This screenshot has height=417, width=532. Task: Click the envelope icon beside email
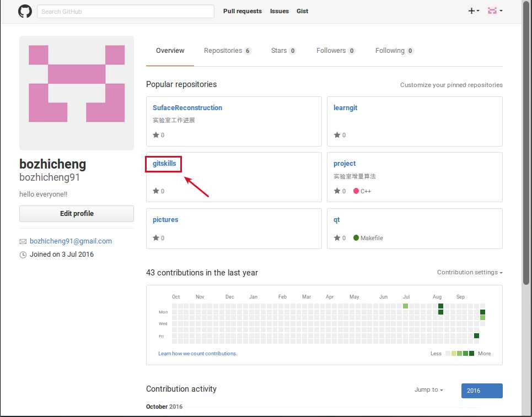pos(23,241)
